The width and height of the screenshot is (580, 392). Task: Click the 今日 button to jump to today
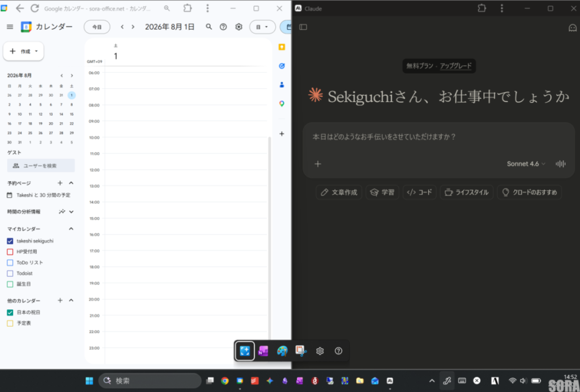coord(97,27)
